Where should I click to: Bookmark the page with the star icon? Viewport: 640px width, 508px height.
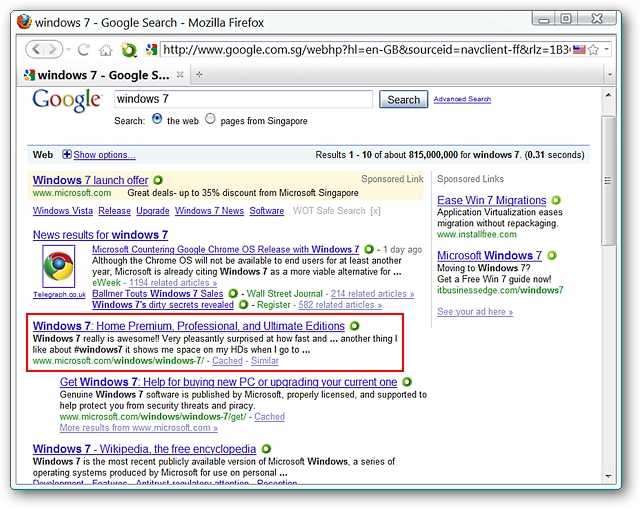594,50
